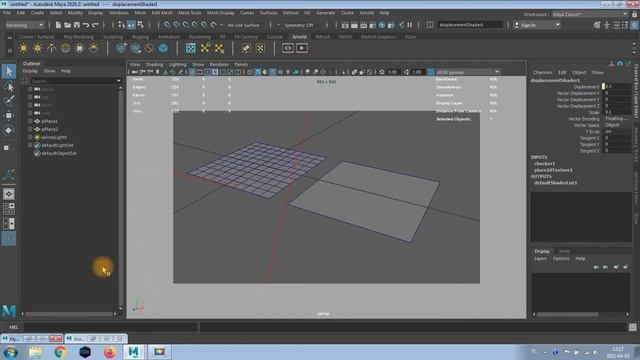This screenshot has height=360, width=640.
Task: Create Arnold physical sky from shelf
Action: [93, 48]
